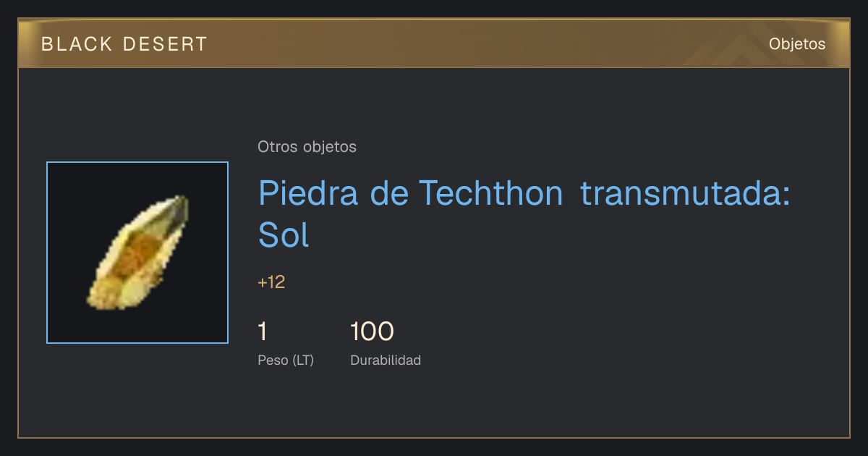Click the weight value 1

(263, 332)
